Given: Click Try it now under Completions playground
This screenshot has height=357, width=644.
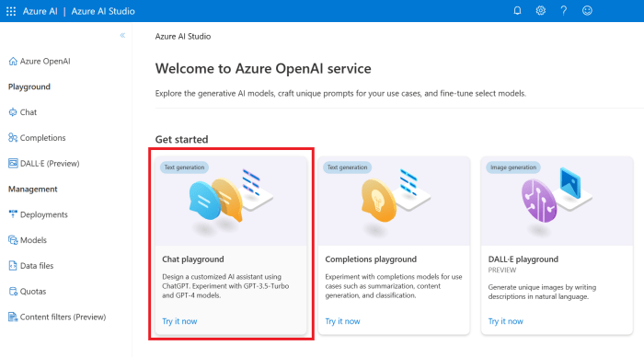Looking at the screenshot, I should pos(342,321).
